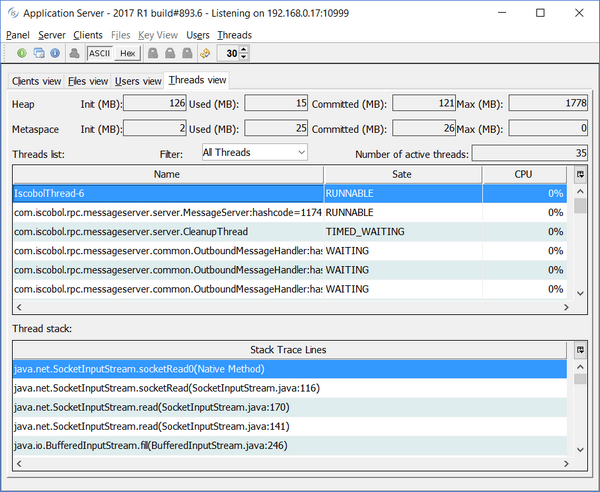Toggle Hex display mode

[x=127, y=53]
